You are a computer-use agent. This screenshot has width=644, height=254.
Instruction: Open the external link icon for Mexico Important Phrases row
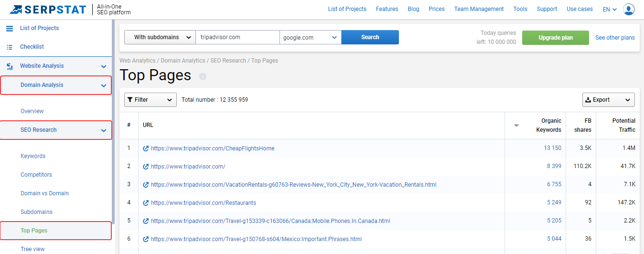(146, 239)
